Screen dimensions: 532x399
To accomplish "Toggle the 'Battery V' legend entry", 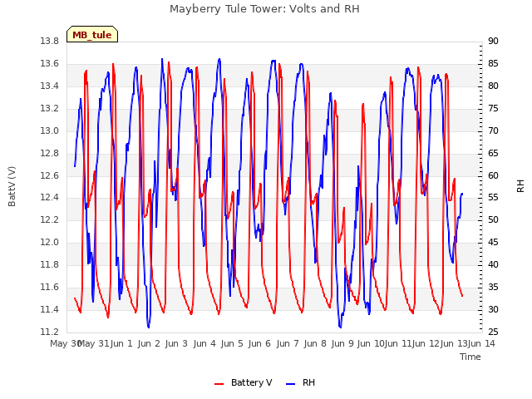I will (x=243, y=383).
